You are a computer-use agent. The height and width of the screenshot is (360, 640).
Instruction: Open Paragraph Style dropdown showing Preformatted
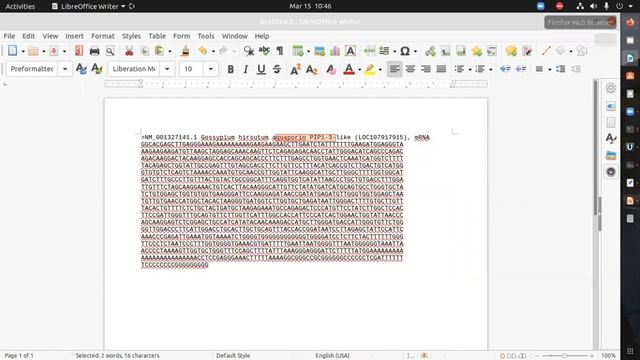pyautogui.click(x=65, y=69)
